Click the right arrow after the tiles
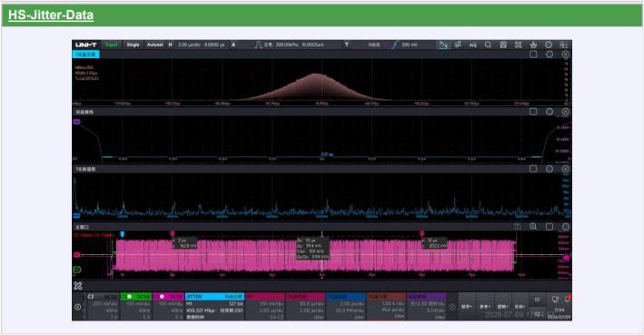Image resolution: width=644 pixels, height=335 pixels. 452,307
